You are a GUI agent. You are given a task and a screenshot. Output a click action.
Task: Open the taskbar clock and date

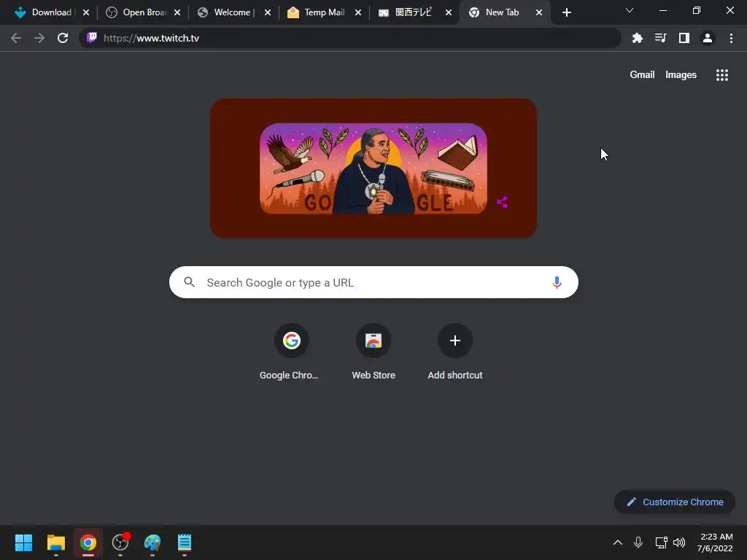(715, 542)
